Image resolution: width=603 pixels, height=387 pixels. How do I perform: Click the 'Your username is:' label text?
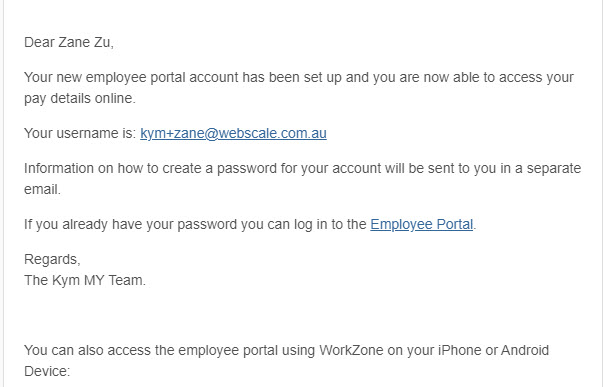(80, 133)
